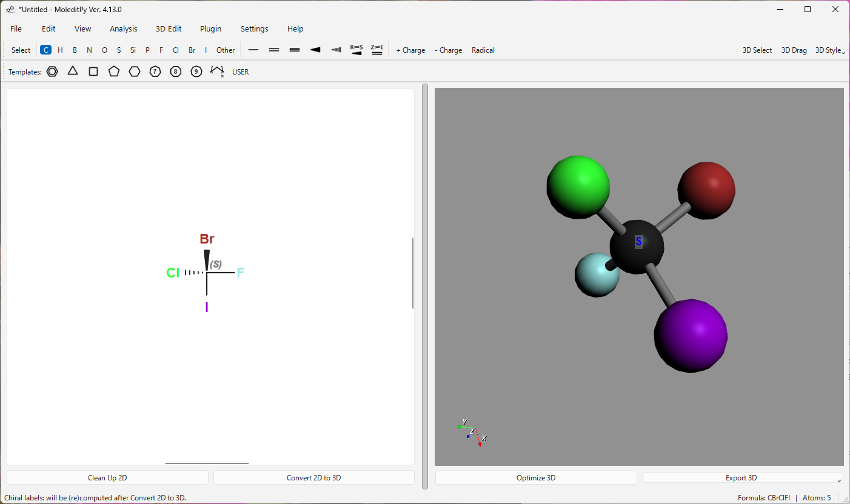Viewport: 850px width, 504px height.
Task: Activate the Chlorine atom tool
Action: tap(176, 50)
